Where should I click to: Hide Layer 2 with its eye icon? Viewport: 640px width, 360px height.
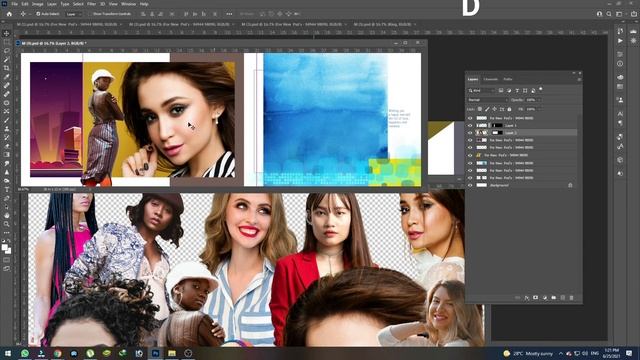(x=470, y=133)
